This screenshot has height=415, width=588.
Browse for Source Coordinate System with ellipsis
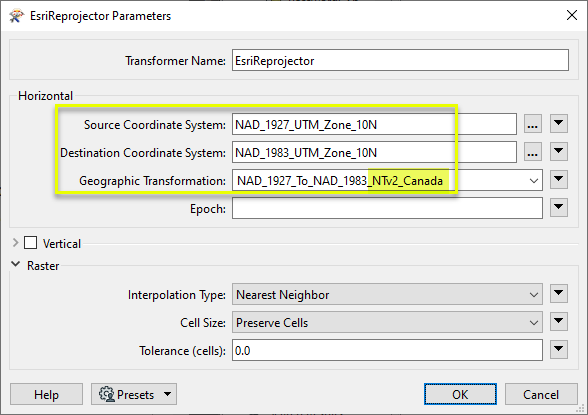[x=532, y=124]
